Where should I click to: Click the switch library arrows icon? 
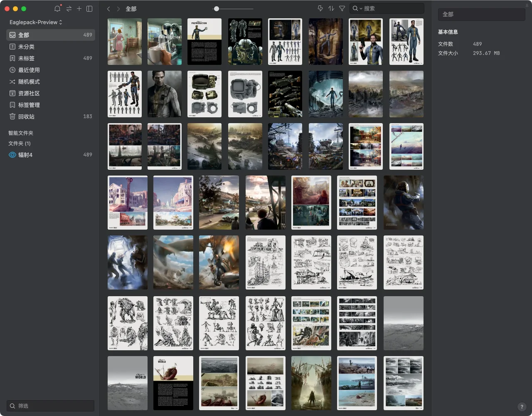69,8
